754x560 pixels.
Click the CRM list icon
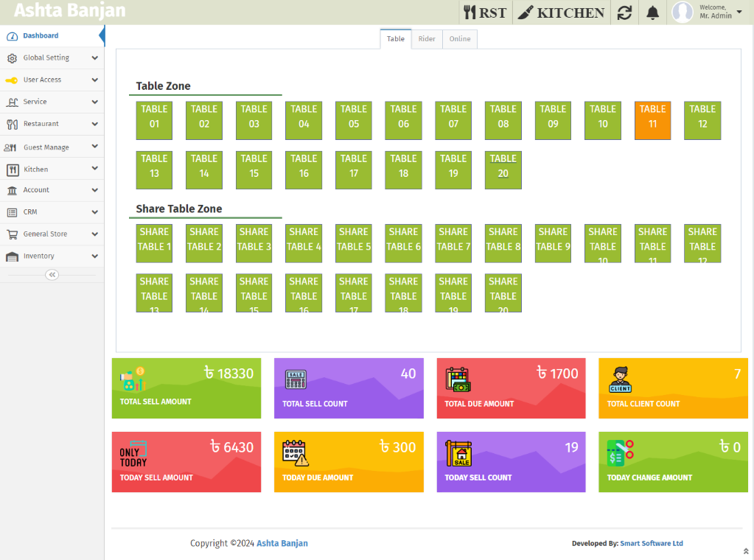pos(12,212)
